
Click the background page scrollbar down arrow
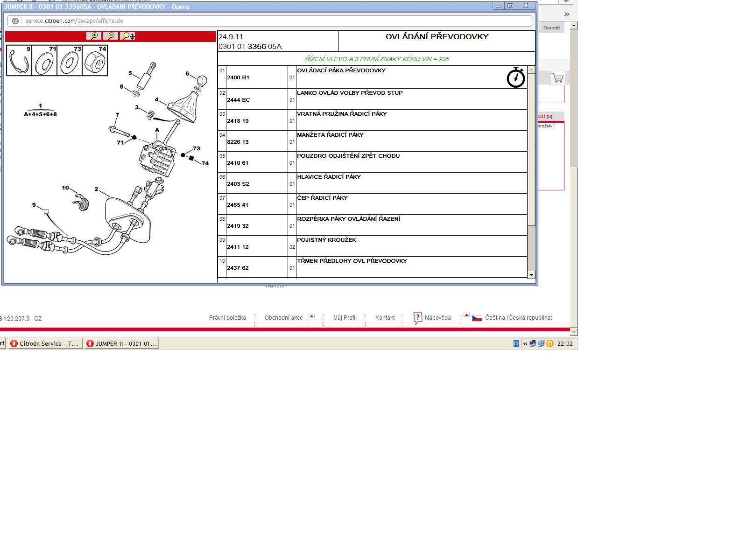(574, 332)
